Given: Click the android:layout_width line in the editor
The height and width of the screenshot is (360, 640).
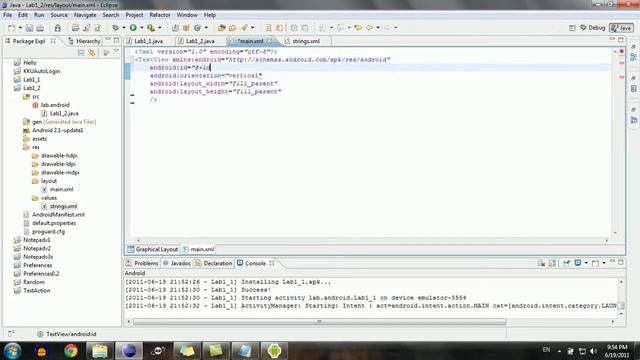Looking at the screenshot, I should point(213,84).
